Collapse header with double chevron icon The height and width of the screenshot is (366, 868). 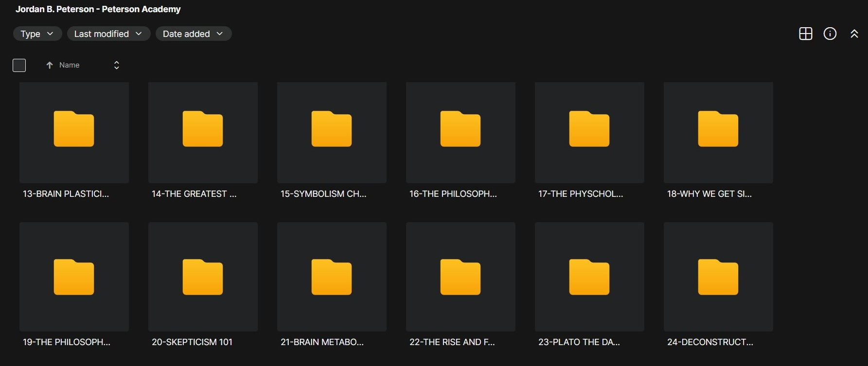point(854,34)
